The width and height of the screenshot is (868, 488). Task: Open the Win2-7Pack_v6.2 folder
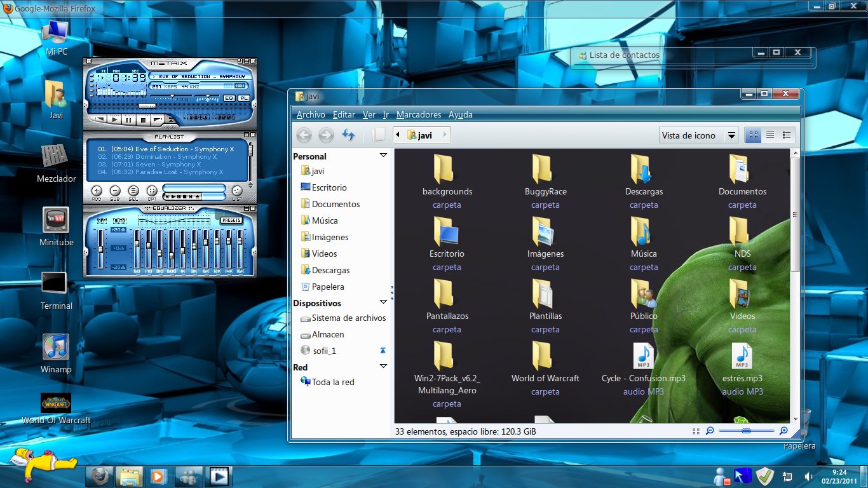pyautogui.click(x=447, y=374)
